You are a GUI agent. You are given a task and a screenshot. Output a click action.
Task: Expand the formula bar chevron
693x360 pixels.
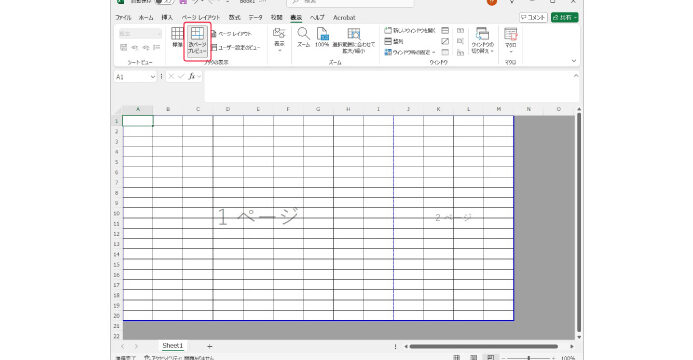[575, 76]
